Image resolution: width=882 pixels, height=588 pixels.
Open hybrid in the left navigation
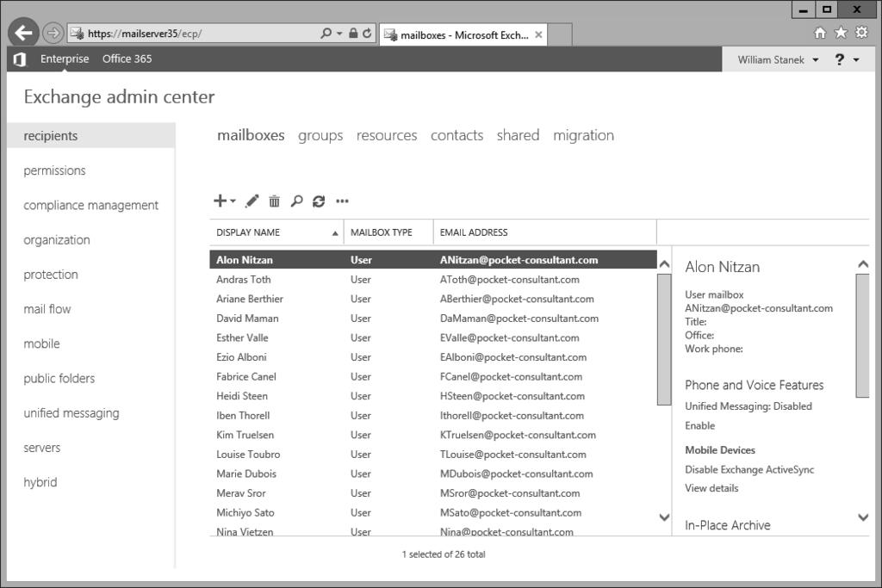click(40, 482)
